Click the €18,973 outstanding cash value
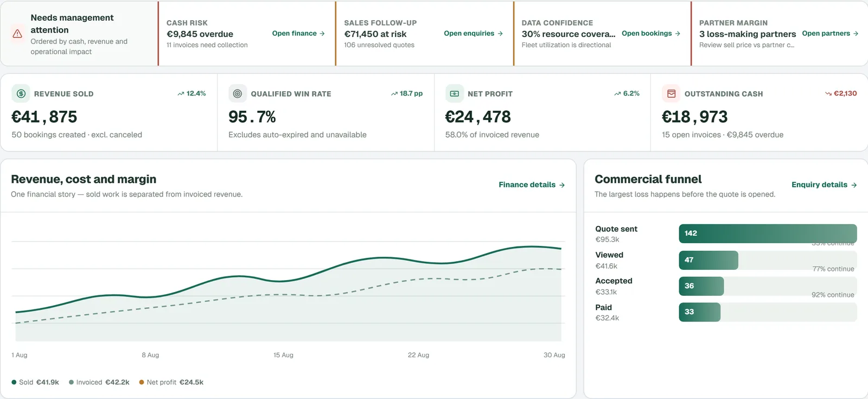The image size is (868, 399). 695,117
